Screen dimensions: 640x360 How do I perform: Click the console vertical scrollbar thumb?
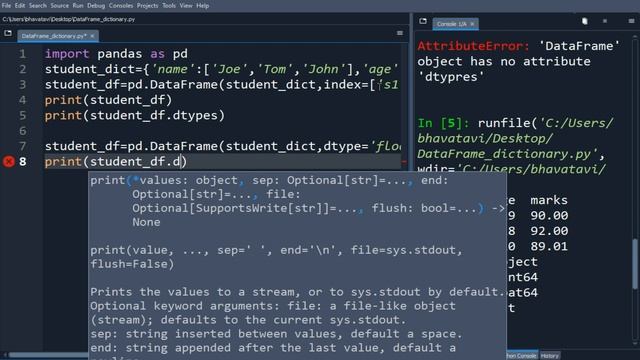pyautogui.click(x=635, y=263)
